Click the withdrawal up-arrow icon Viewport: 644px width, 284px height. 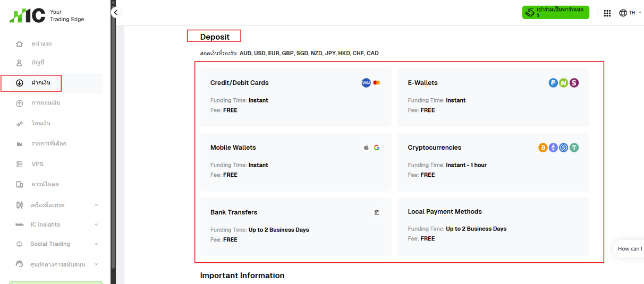tap(20, 103)
